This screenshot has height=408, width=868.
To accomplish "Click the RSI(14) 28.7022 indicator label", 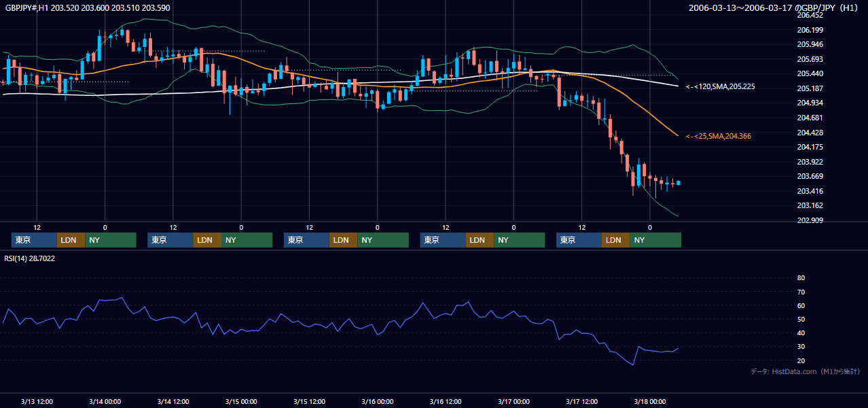I will 30,259.
